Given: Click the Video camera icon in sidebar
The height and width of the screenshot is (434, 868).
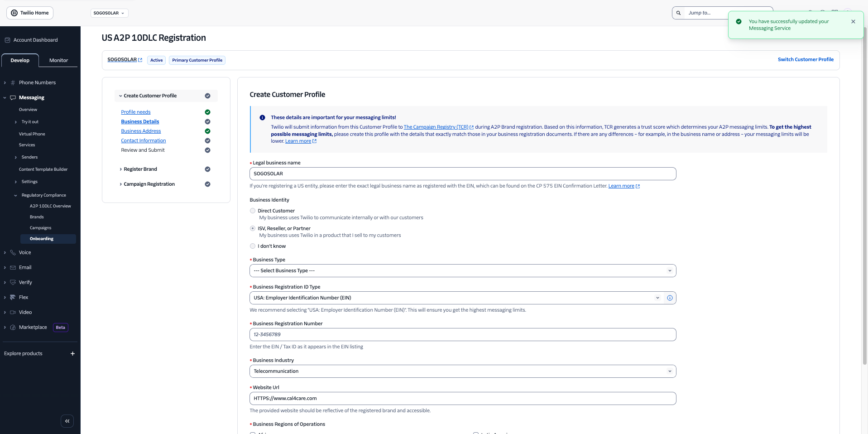Looking at the screenshot, I should click(x=12, y=312).
